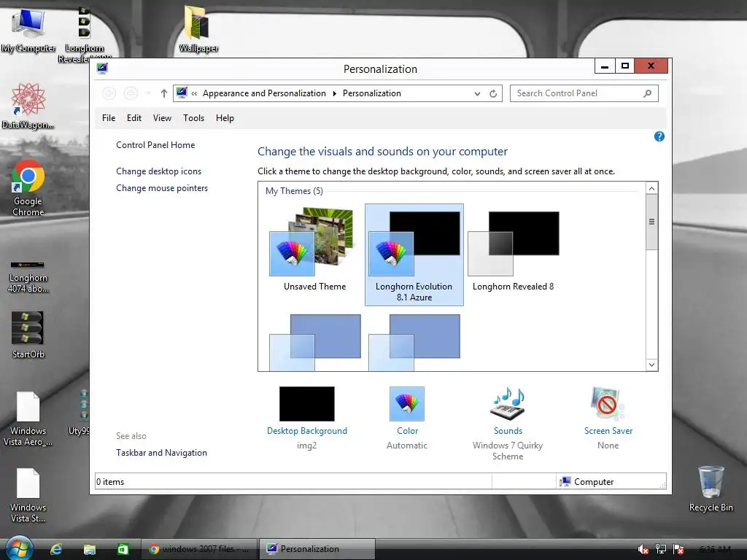The height and width of the screenshot is (560, 747).
Task: Open the Help menu
Action: coord(225,118)
